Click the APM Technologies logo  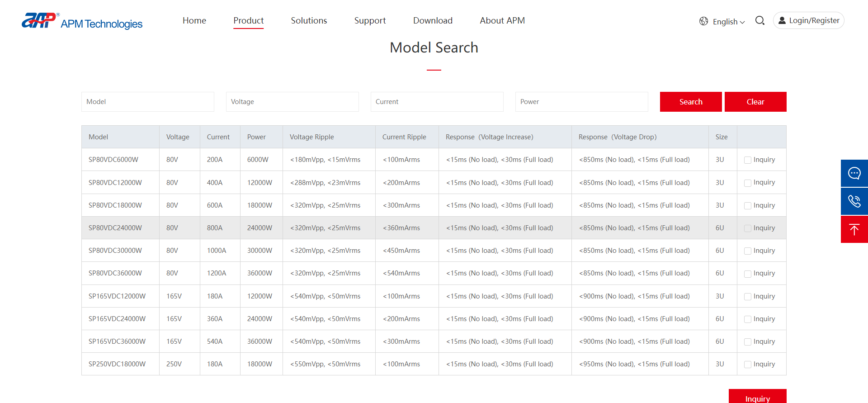coord(82,21)
